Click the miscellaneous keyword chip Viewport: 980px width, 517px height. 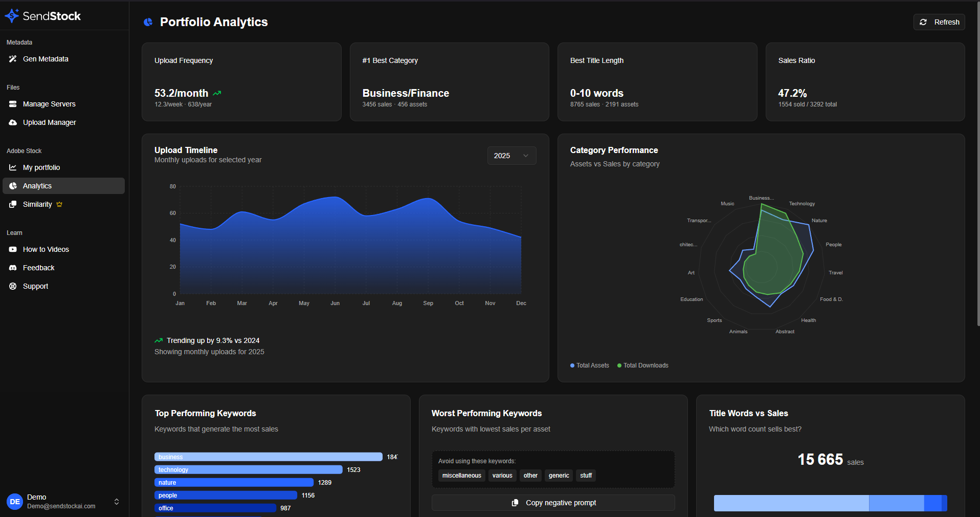(461, 476)
